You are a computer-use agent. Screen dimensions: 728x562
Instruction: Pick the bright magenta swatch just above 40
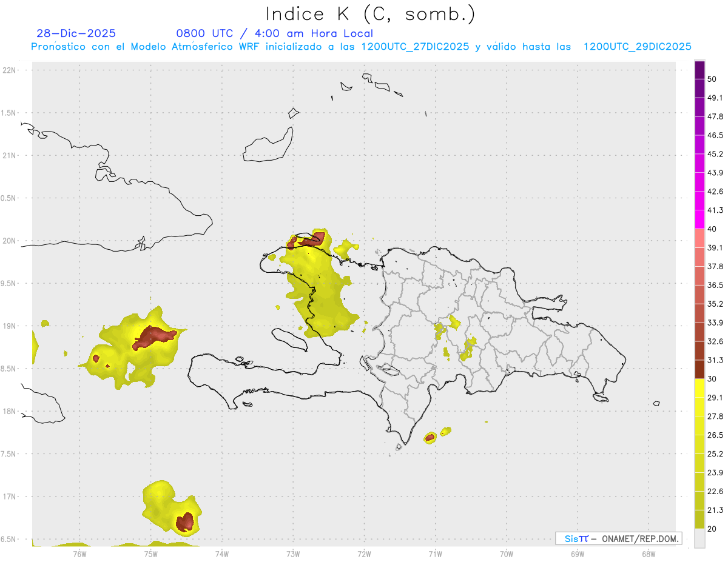pyautogui.click(x=699, y=220)
